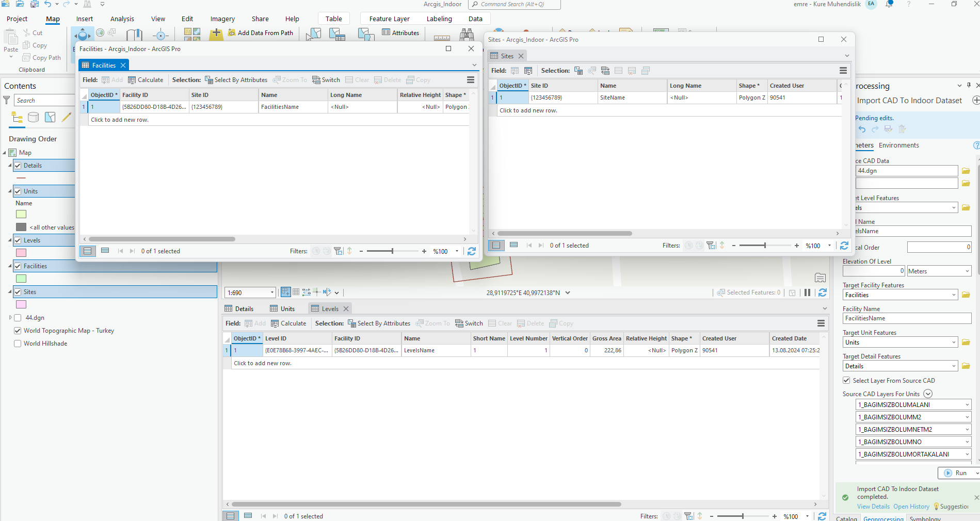Open the Meters unit dropdown
The width and height of the screenshot is (980, 521).
[967, 271]
